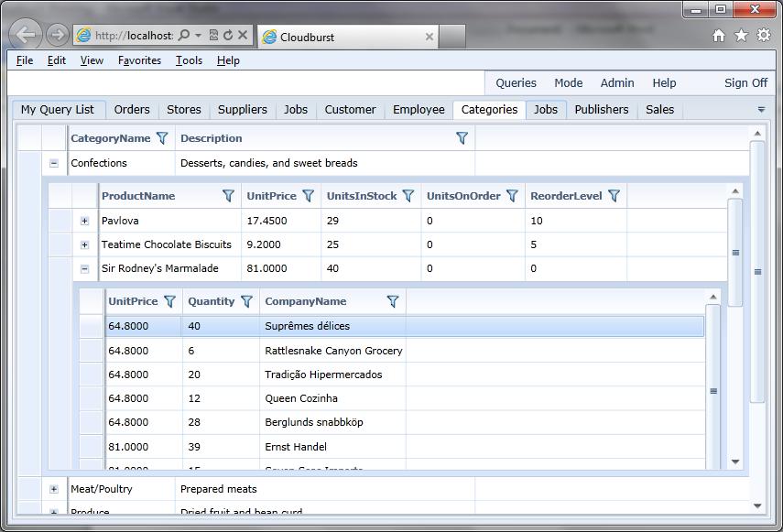Click the address bar search magnifier
The image size is (783, 532).
pos(184,36)
